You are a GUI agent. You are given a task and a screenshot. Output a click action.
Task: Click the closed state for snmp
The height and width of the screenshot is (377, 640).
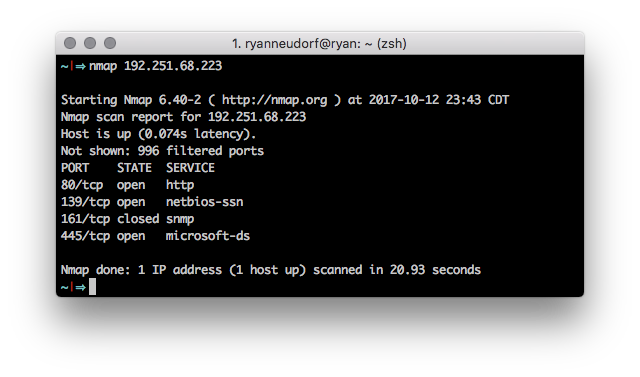[138, 219]
